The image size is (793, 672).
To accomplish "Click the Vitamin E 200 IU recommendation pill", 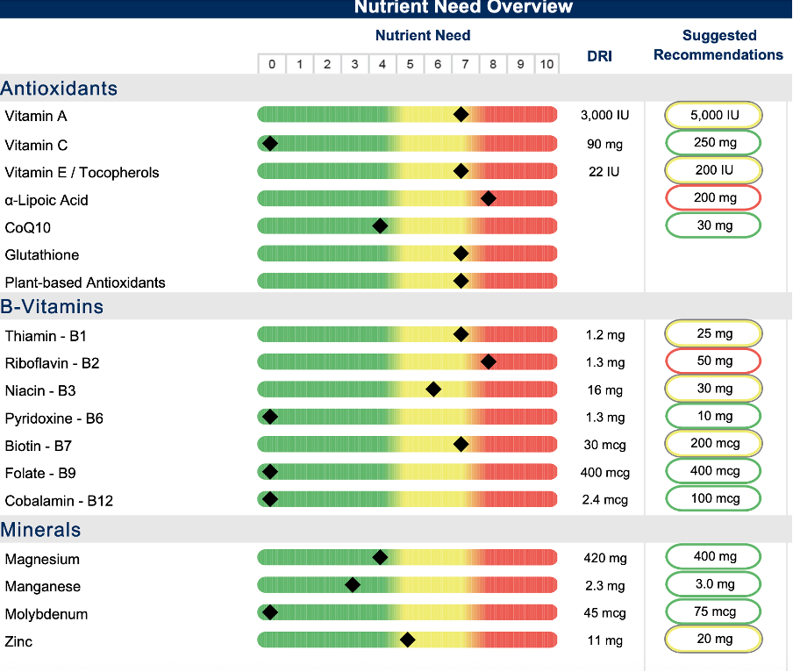I will [x=713, y=170].
